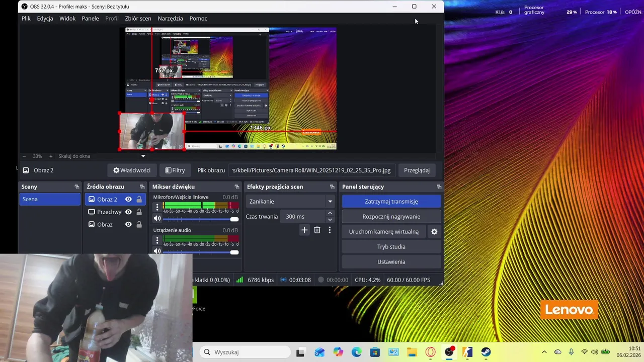This screenshot has width=644, height=362.
Task: Mute the Urządzenie audio speaker icon
Action: [157, 251]
